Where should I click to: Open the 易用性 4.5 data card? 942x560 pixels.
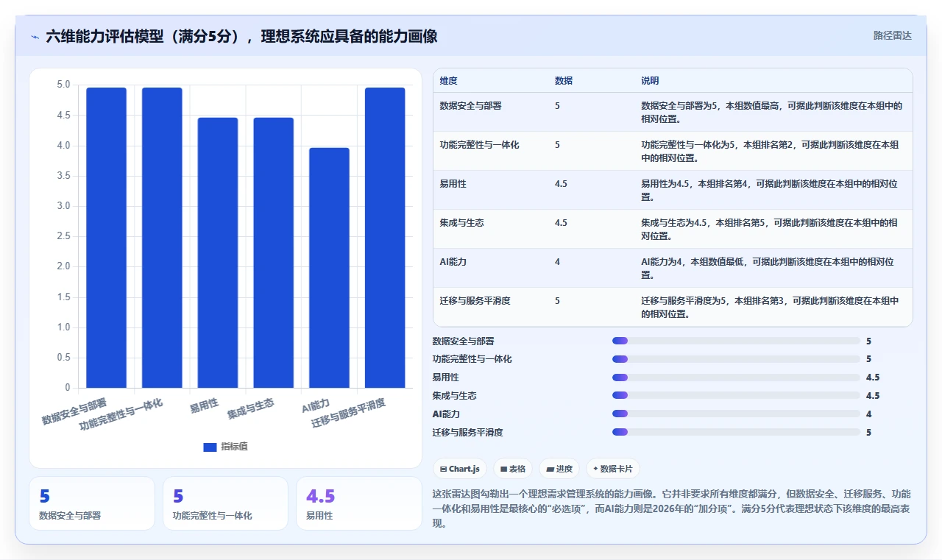tap(358, 503)
